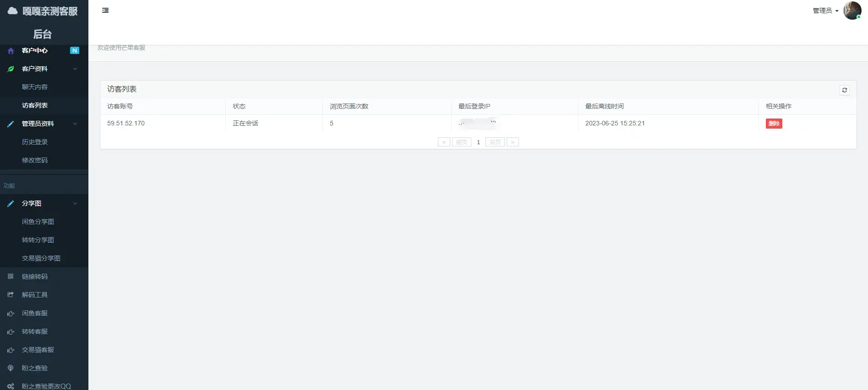This screenshot has width=868, height=390.
Task: Click the 最后登录IP column header
Action: (x=475, y=106)
